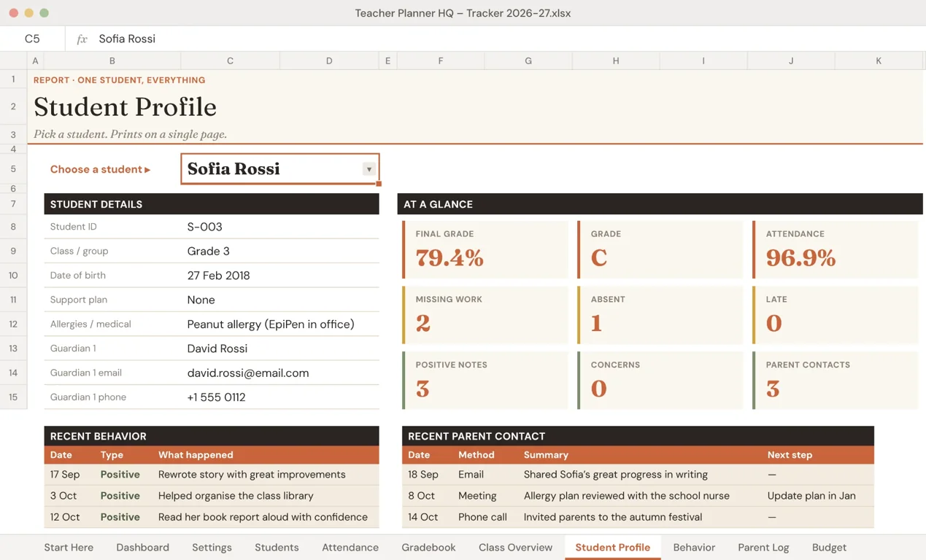Click the green window maximize button

click(44, 12)
